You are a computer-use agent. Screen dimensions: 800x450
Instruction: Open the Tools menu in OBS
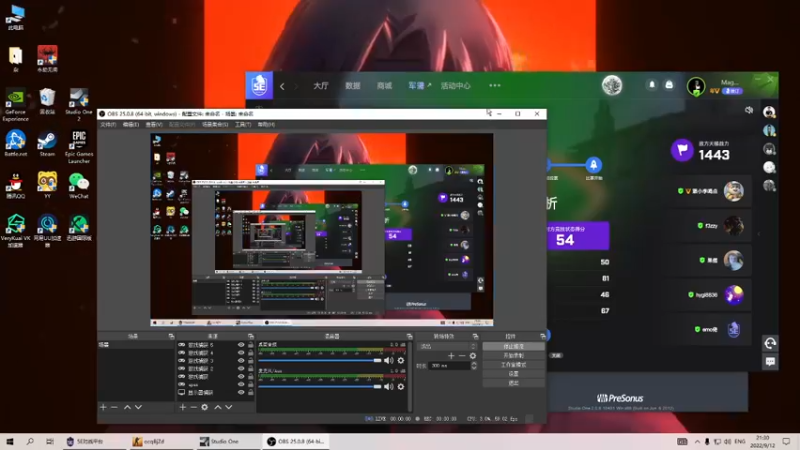click(243, 124)
